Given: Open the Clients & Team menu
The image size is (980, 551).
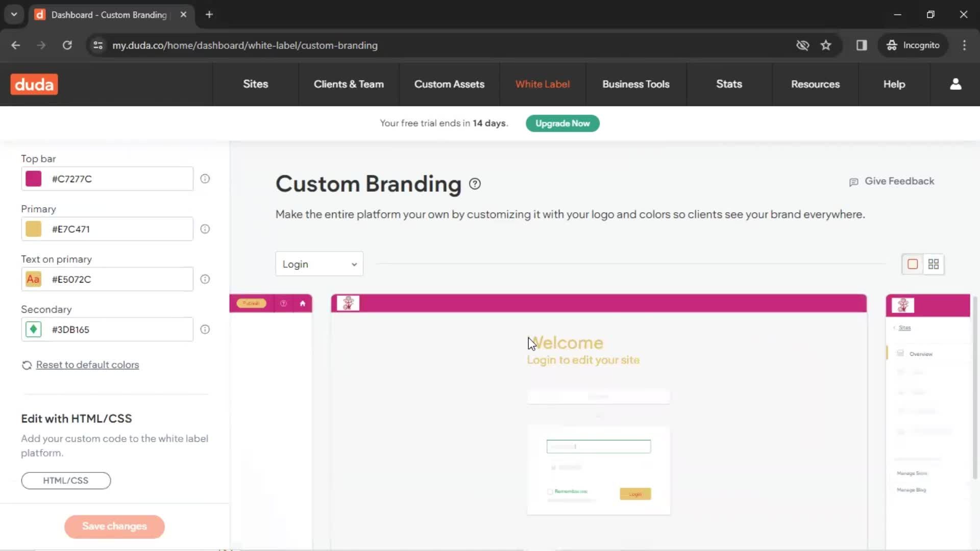Looking at the screenshot, I should [x=349, y=84].
